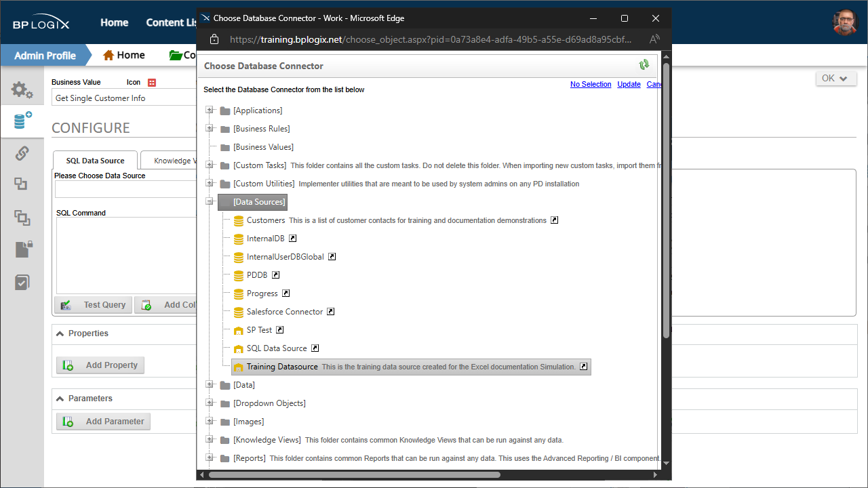This screenshot has width=868, height=488.
Task: Click the checkbox task icon in left sidebar
Action: 22,282
